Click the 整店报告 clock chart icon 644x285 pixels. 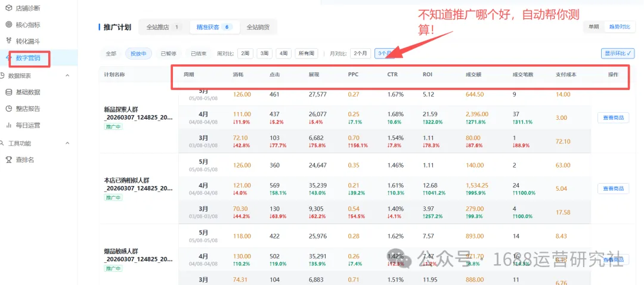click(x=8, y=109)
